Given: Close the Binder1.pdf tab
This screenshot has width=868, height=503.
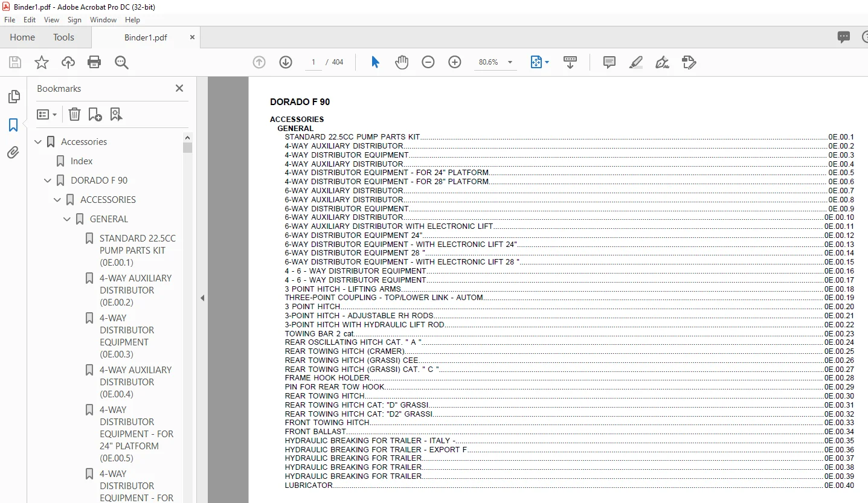Looking at the screenshot, I should pos(193,37).
